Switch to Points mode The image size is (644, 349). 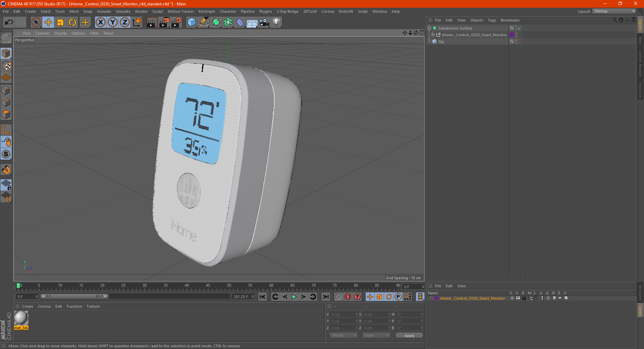click(x=6, y=90)
